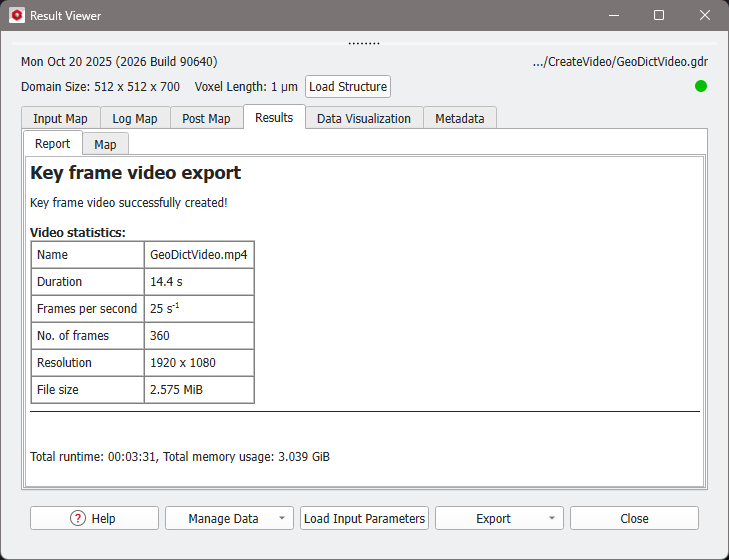Click the Frames per second label cell

(87, 309)
